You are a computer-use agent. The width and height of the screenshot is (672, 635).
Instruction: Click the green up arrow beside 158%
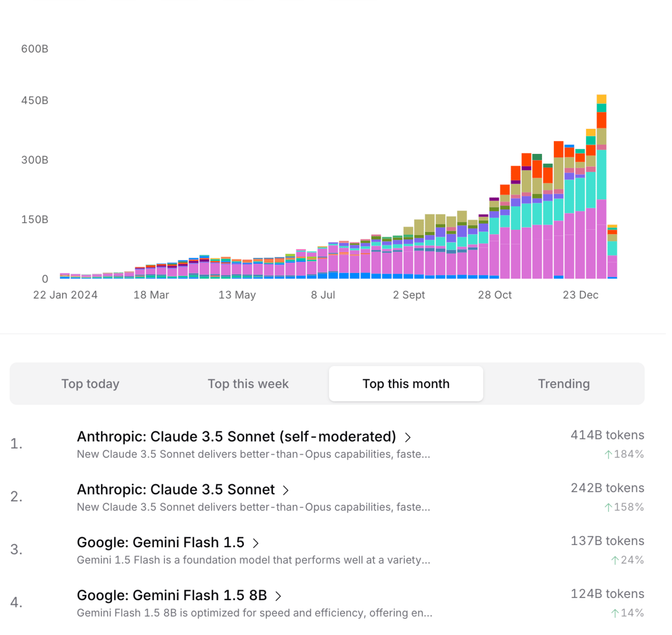(x=608, y=507)
